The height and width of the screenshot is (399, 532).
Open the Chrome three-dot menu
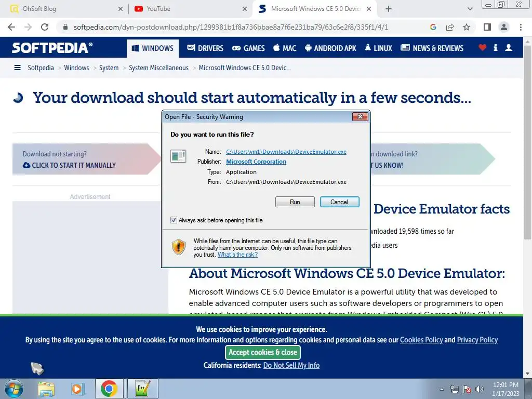[521, 27]
